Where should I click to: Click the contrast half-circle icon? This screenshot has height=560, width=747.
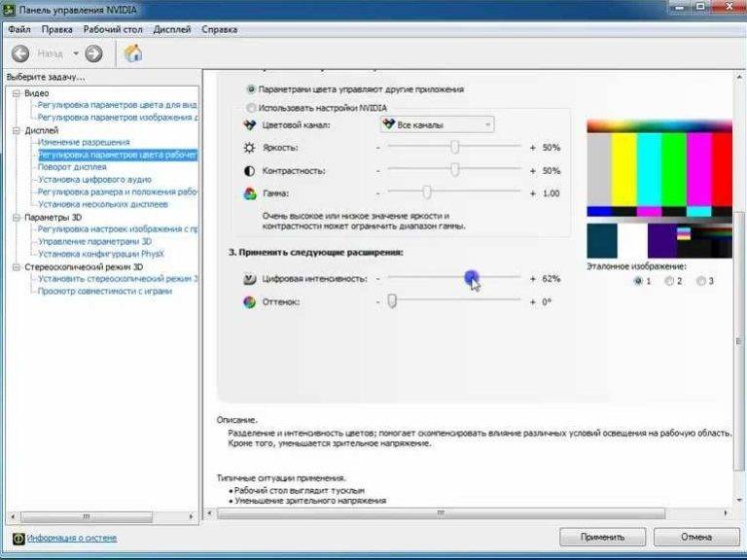pos(249,170)
